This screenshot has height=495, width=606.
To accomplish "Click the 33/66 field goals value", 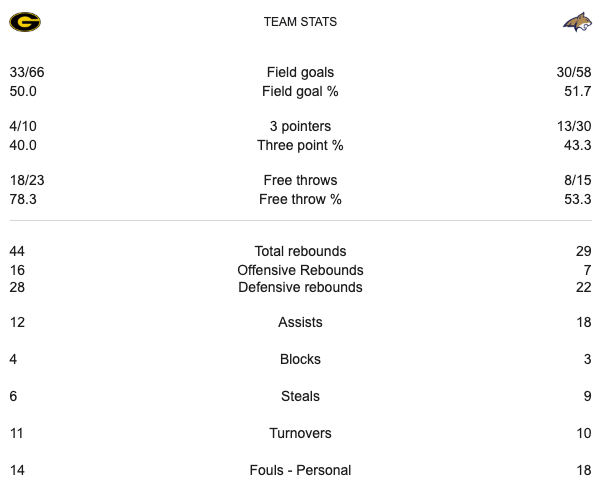I will tap(26, 72).
